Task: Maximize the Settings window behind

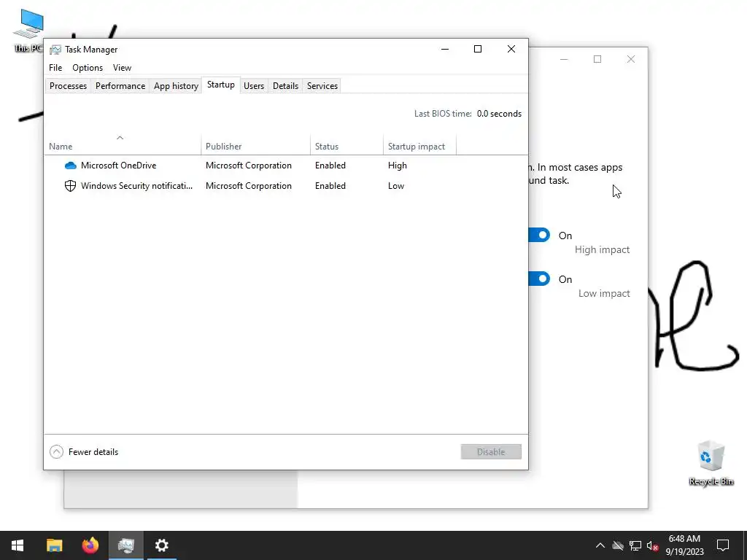Action: point(597,59)
